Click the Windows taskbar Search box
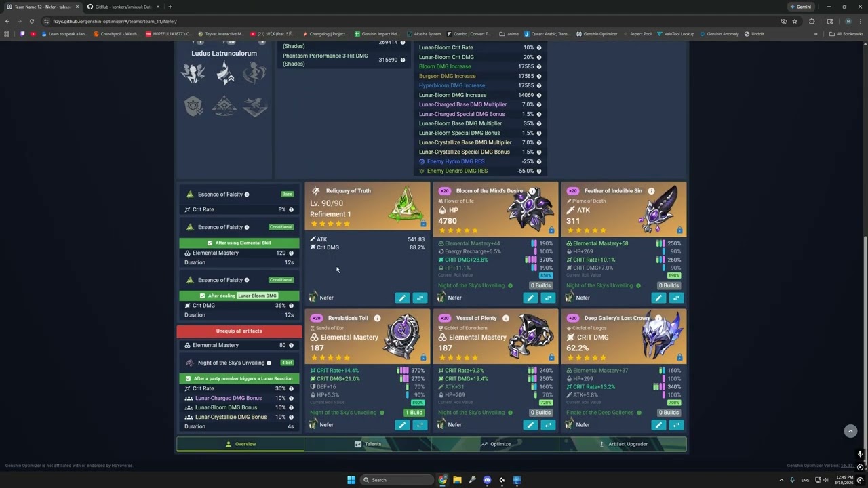 click(x=397, y=480)
